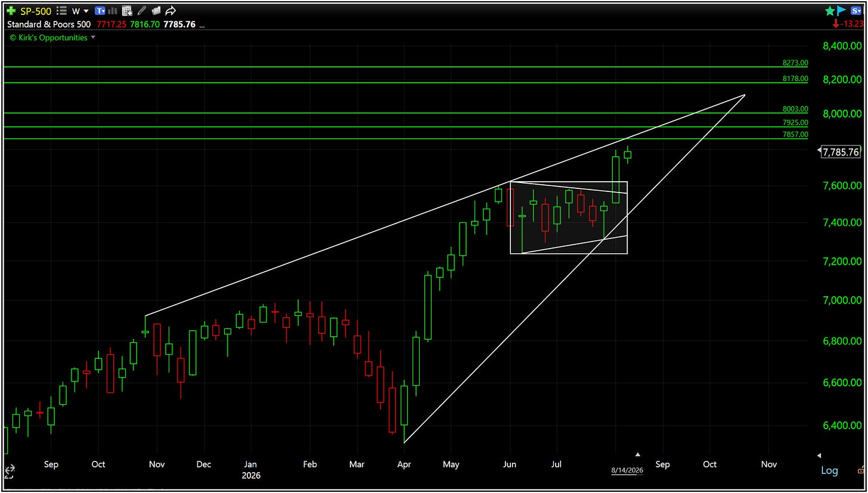The height and width of the screenshot is (493, 868).
Task: Toggle the green star favorite icon
Action: pyautogui.click(x=830, y=11)
